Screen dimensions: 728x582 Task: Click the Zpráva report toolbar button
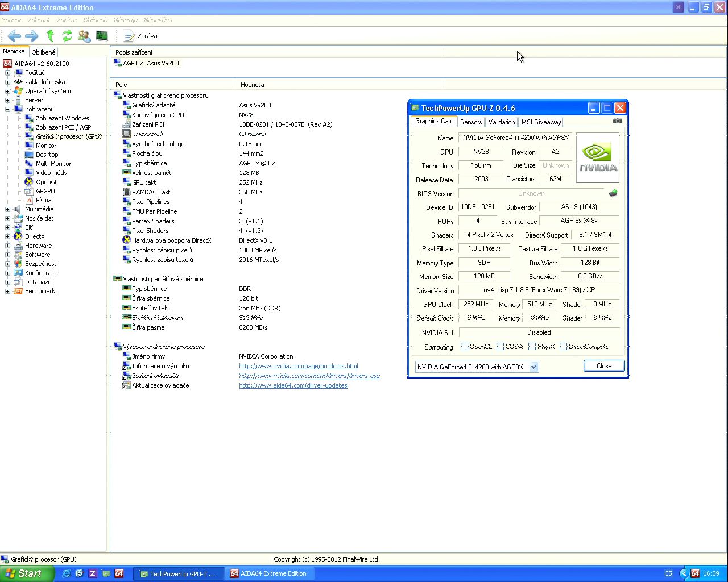140,36
